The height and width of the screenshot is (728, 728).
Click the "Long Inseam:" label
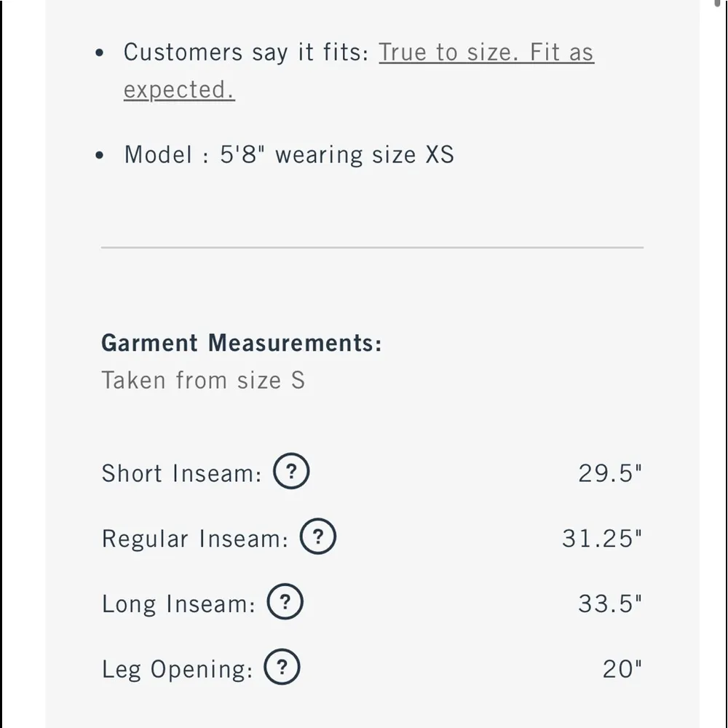[178, 604]
